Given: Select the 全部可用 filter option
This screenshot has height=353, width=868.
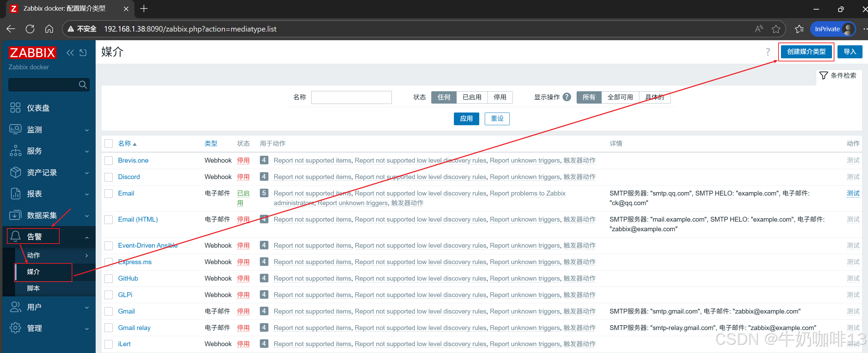Looking at the screenshot, I should click(x=620, y=97).
